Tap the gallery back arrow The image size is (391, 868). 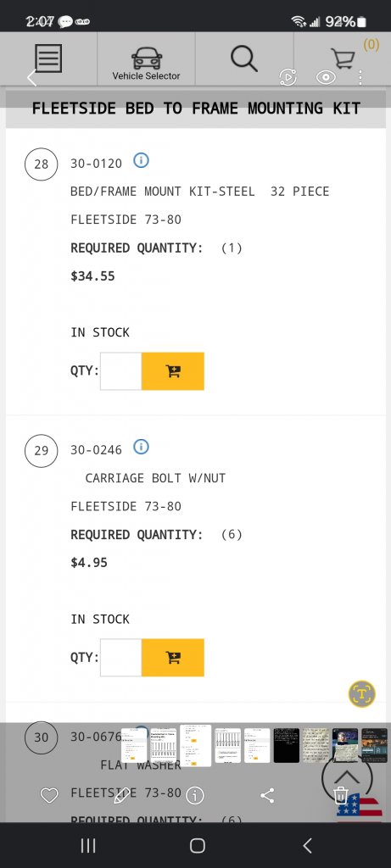[31, 77]
